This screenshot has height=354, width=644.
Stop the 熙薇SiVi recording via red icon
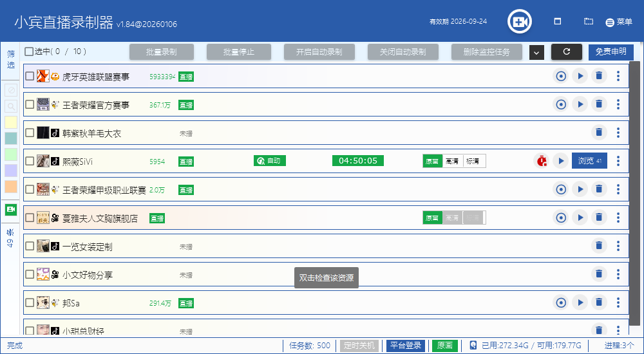point(542,161)
